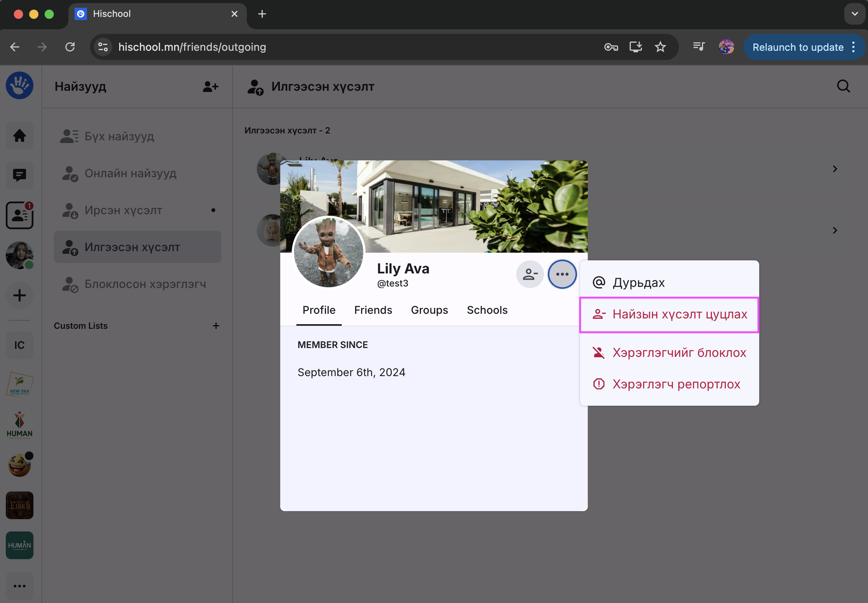Expand the second outgoing request chevron
Screen dimensions: 868x603
point(835,230)
